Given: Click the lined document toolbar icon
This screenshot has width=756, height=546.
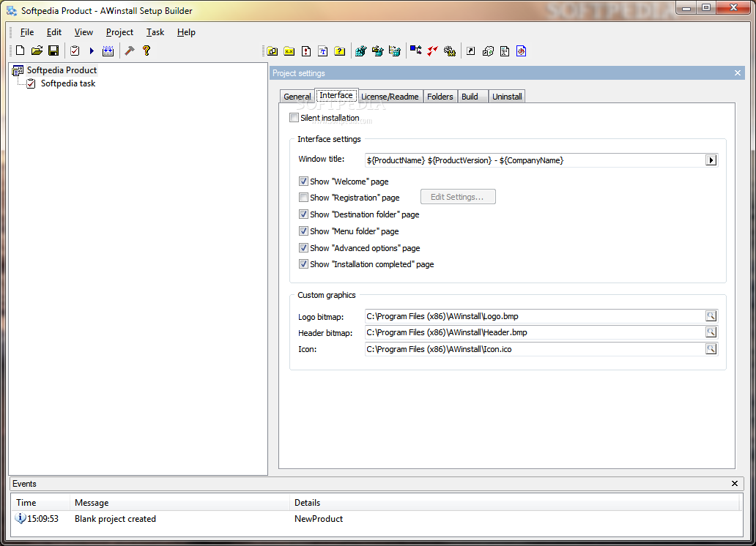Looking at the screenshot, I should point(505,51).
